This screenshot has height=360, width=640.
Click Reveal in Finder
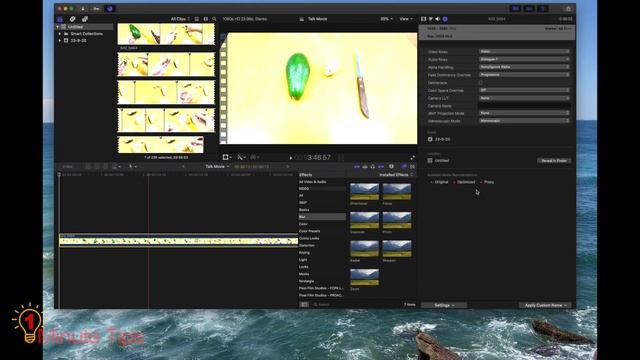pos(554,161)
